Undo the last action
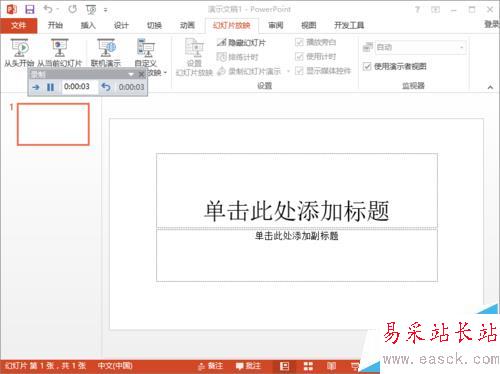Image resolution: width=500 pixels, height=374 pixels. (48, 9)
